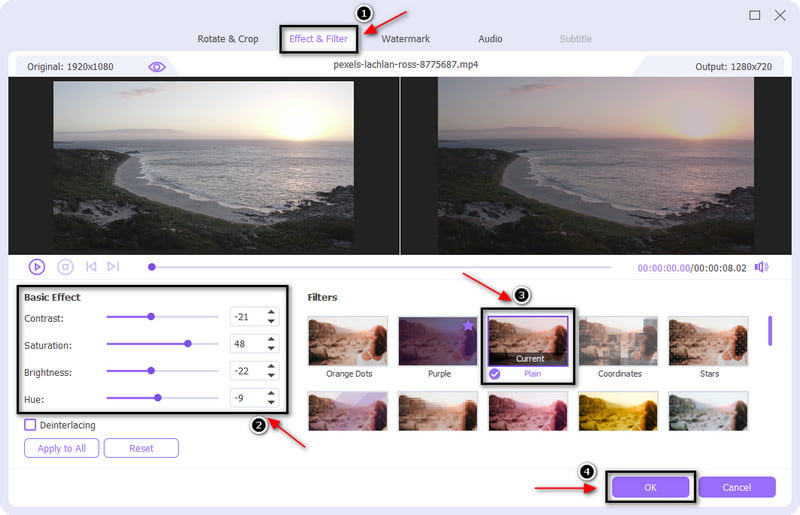Go to previous frame
800x515 pixels.
[x=91, y=266]
